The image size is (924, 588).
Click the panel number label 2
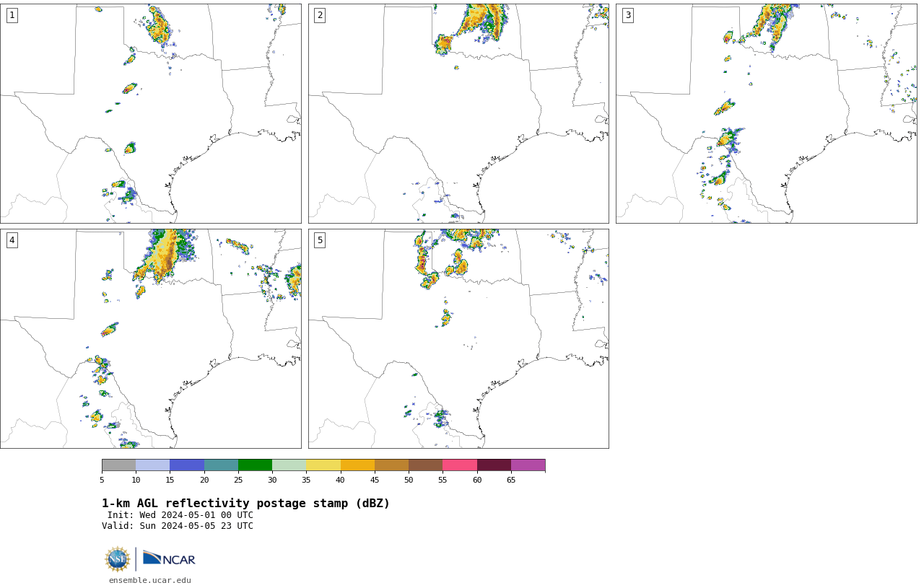[x=320, y=15]
